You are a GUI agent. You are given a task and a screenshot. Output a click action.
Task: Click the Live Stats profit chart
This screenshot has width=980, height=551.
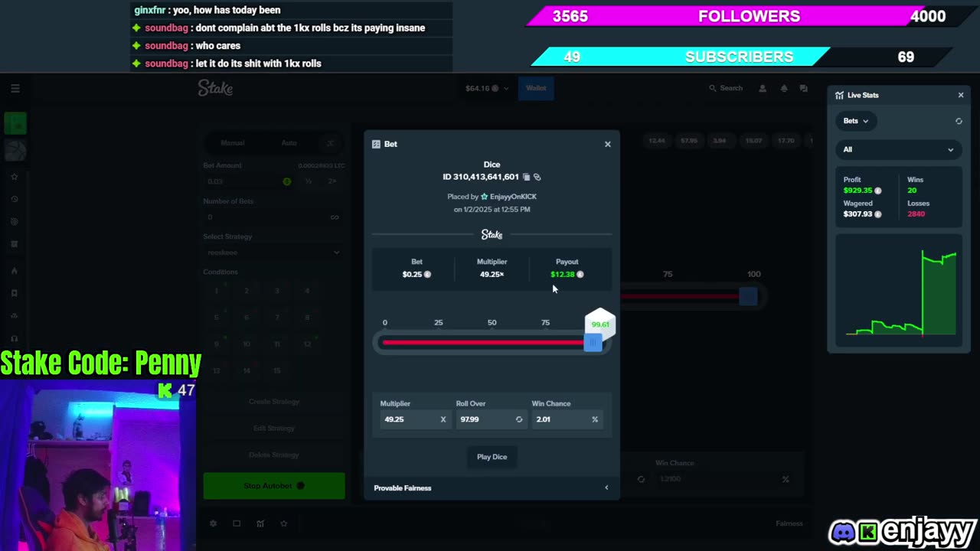click(x=900, y=292)
